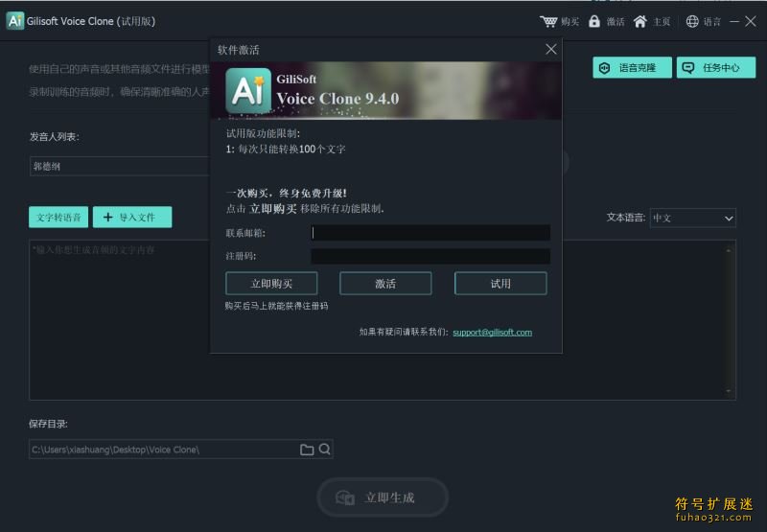The width and height of the screenshot is (767, 532).
Task: Click the plus icon on 导入文件 button
Action: pyautogui.click(x=108, y=217)
